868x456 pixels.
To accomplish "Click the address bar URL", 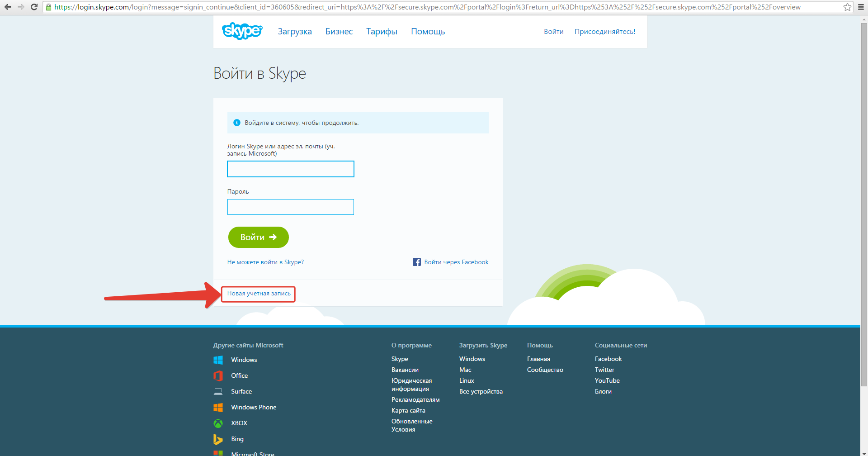I will click(427, 7).
